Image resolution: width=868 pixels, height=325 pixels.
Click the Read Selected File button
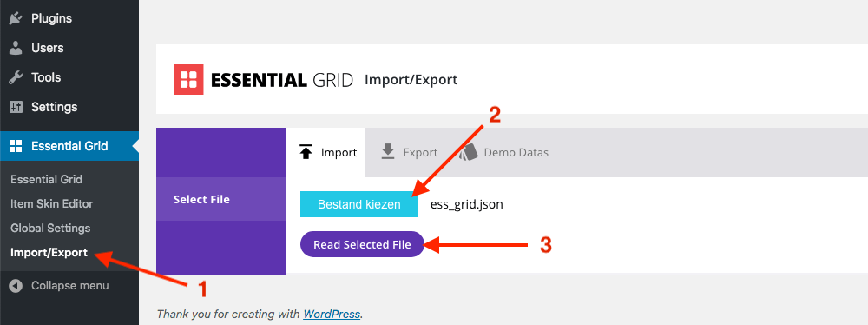(x=362, y=244)
